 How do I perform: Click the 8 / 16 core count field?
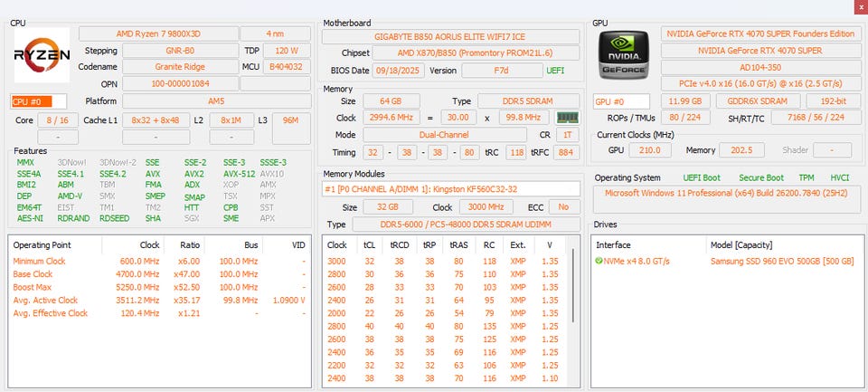58,120
